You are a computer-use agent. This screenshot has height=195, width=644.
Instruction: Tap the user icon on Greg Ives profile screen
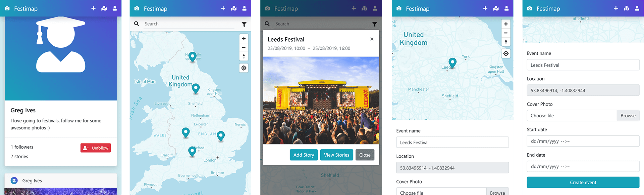[x=115, y=8]
